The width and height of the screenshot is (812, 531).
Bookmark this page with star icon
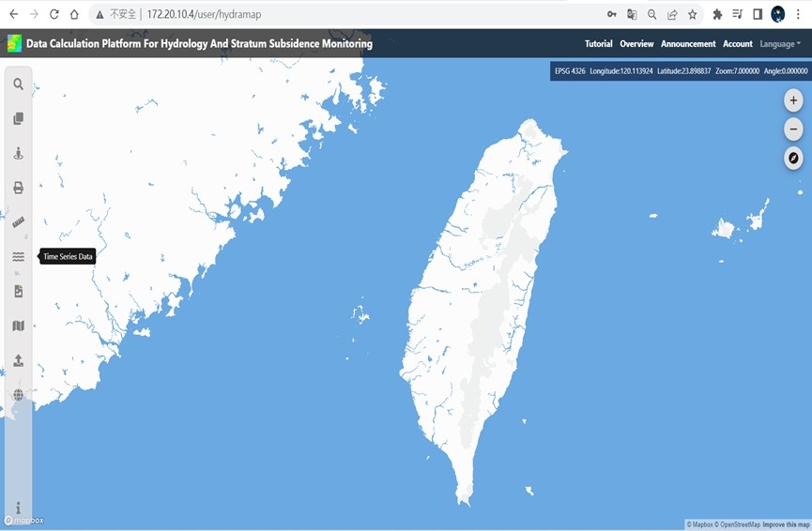click(x=693, y=15)
